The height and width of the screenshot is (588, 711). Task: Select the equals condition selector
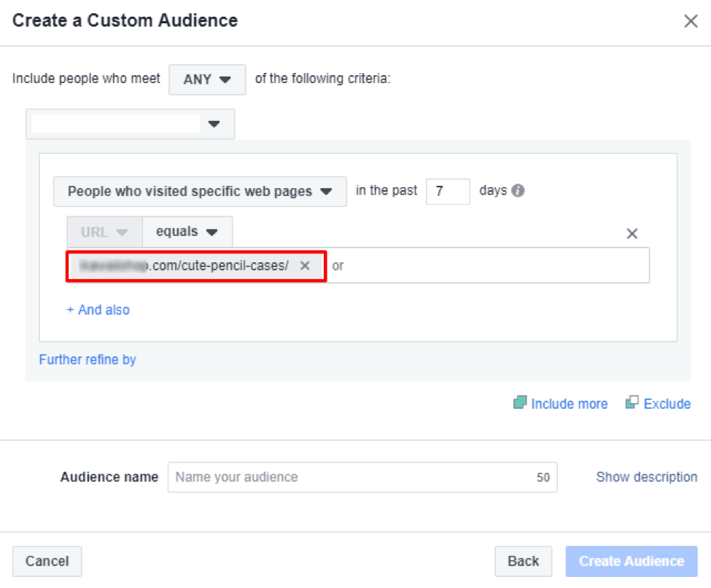187,232
